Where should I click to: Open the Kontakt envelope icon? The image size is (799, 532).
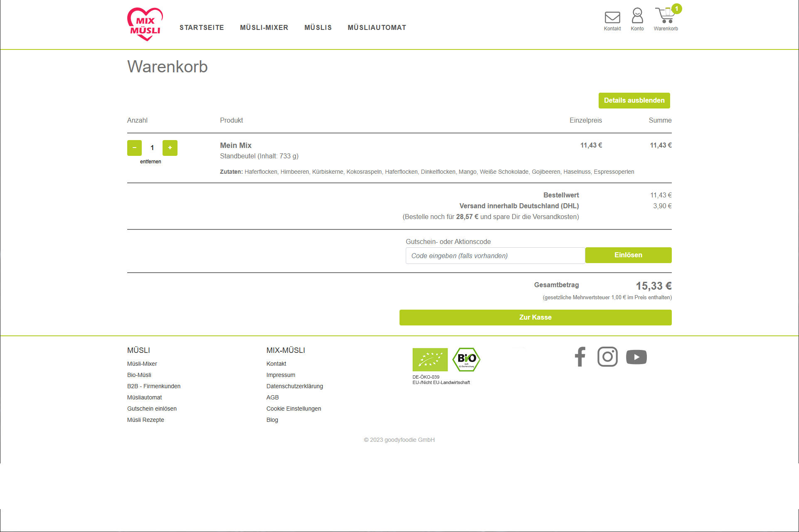click(612, 17)
